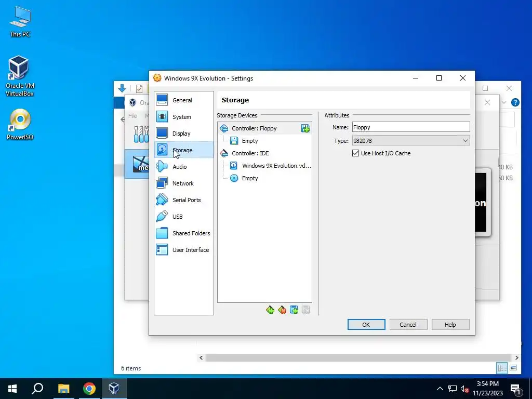Select the Empty floppy drive entry

coord(250,141)
